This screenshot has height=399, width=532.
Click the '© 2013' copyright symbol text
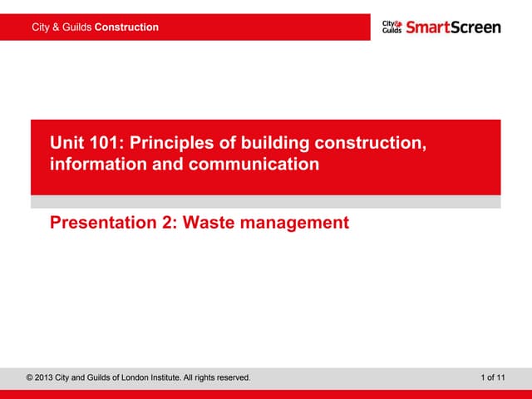tap(42, 378)
